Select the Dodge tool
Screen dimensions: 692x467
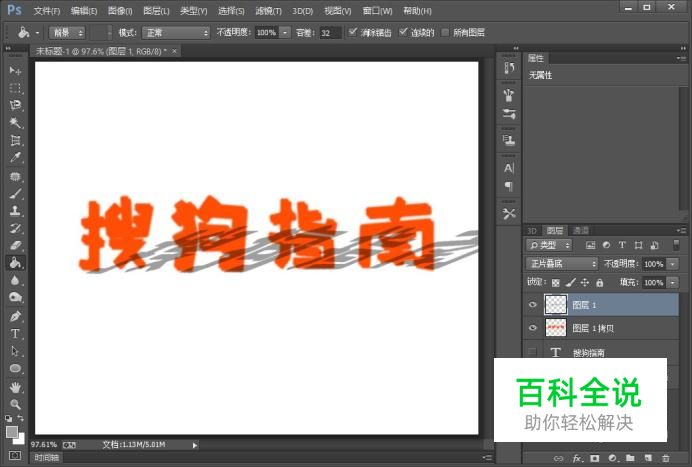pyautogui.click(x=15, y=297)
